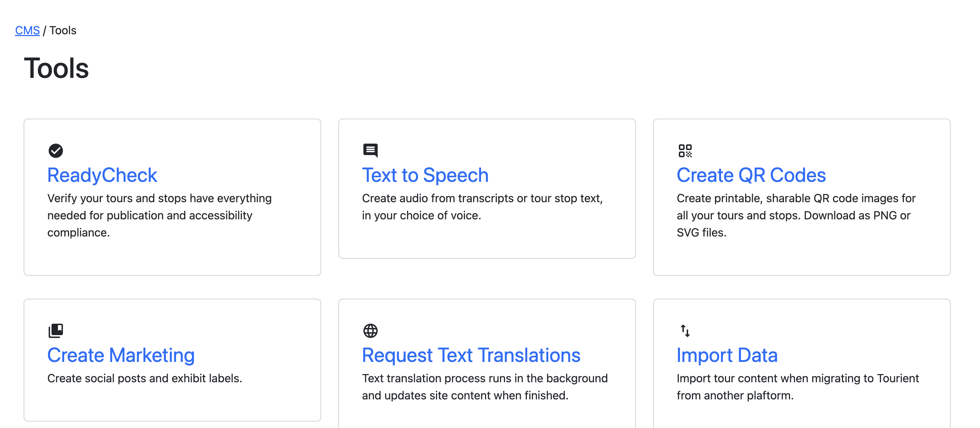980x428 pixels.
Task: Click the Text to Speech chat bubble icon
Action: pyautogui.click(x=370, y=150)
